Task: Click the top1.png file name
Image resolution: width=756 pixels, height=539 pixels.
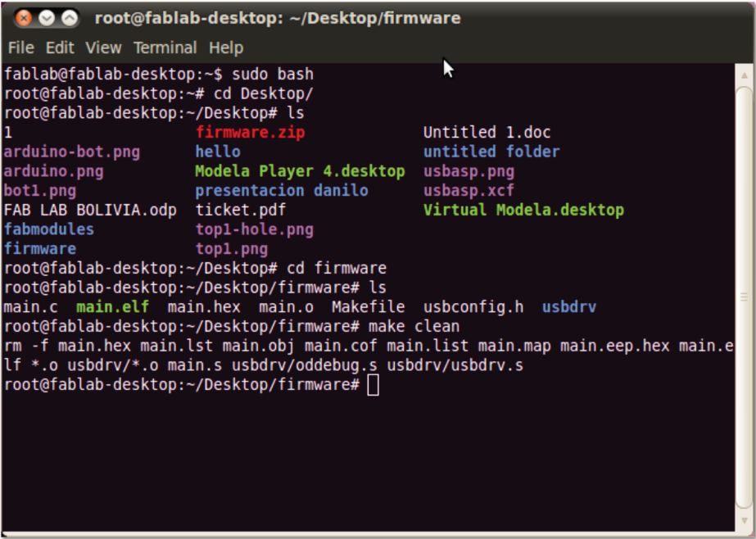Action: (x=232, y=249)
